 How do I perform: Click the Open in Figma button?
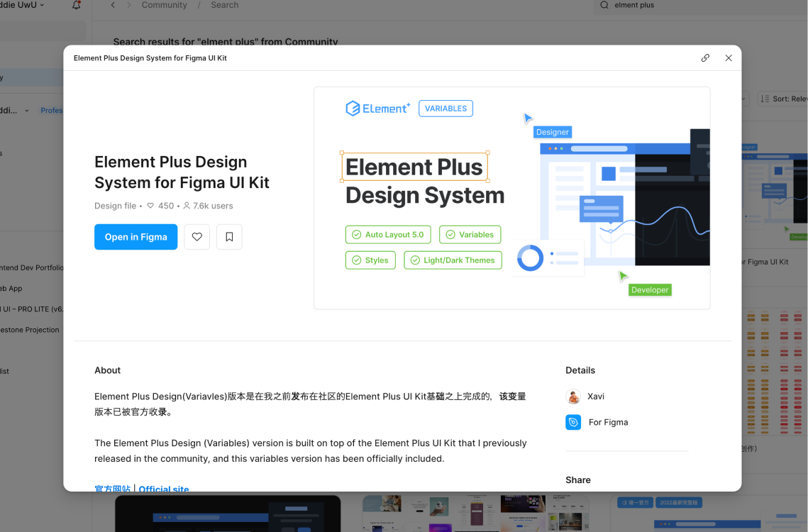click(136, 237)
